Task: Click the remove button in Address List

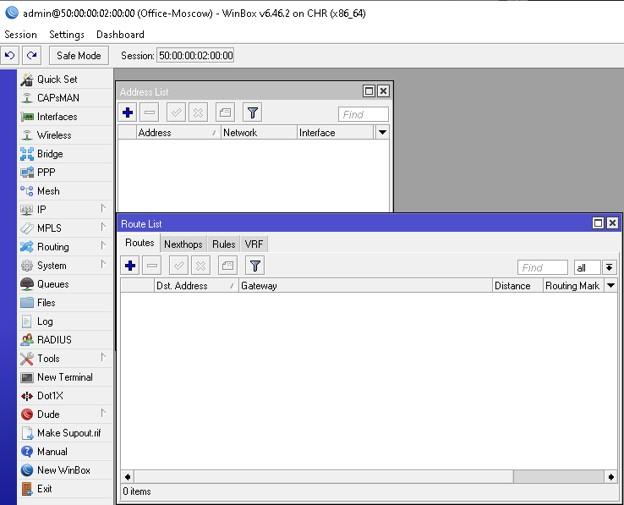Action: click(150, 113)
